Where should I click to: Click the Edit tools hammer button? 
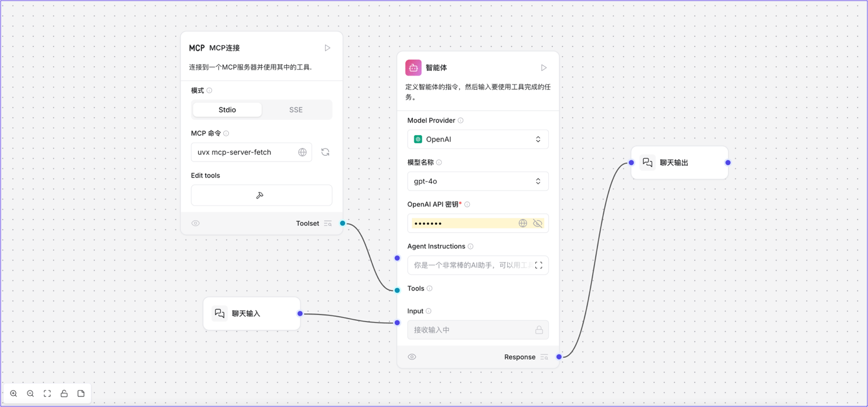pyautogui.click(x=261, y=196)
